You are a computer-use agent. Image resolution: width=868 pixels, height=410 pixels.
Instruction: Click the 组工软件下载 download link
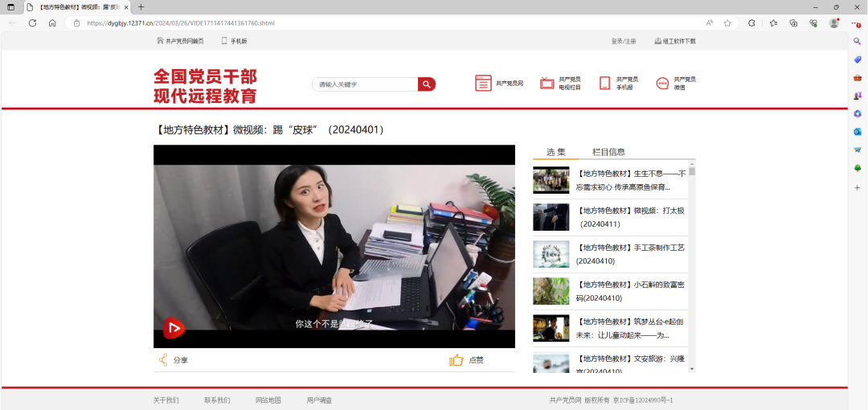point(675,41)
